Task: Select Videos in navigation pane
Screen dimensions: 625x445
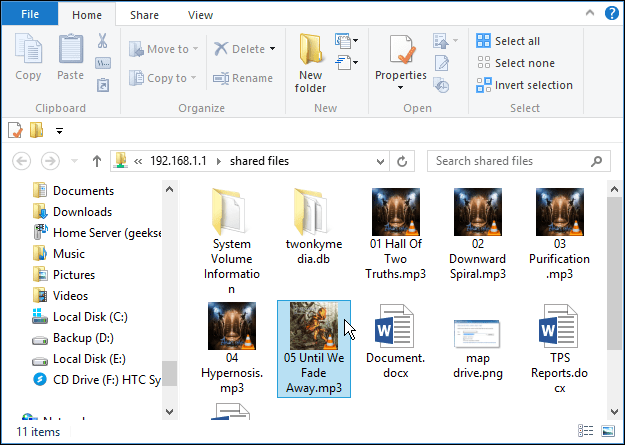Action: (x=60, y=296)
